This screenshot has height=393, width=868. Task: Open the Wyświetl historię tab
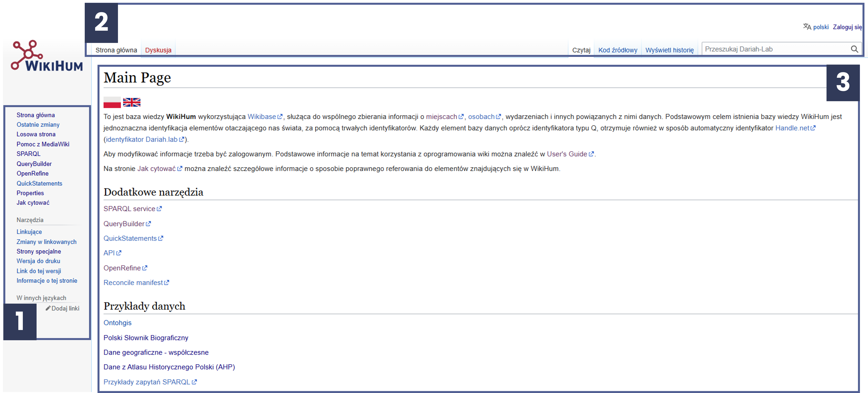pyautogui.click(x=669, y=50)
